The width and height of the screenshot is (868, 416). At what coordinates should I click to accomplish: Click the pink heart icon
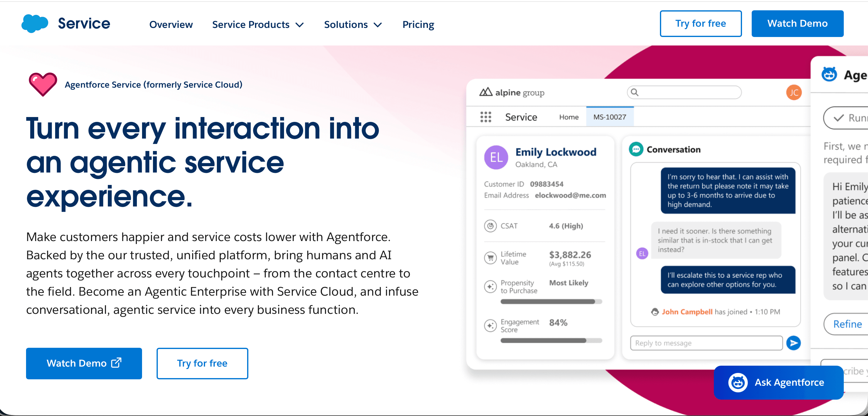(x=43, y=84)
